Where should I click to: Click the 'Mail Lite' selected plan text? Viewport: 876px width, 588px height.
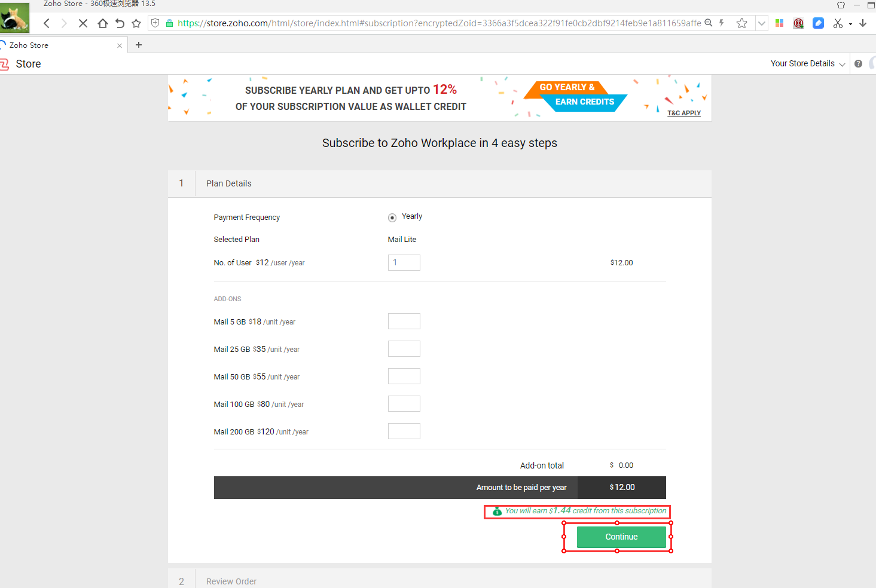402,239
